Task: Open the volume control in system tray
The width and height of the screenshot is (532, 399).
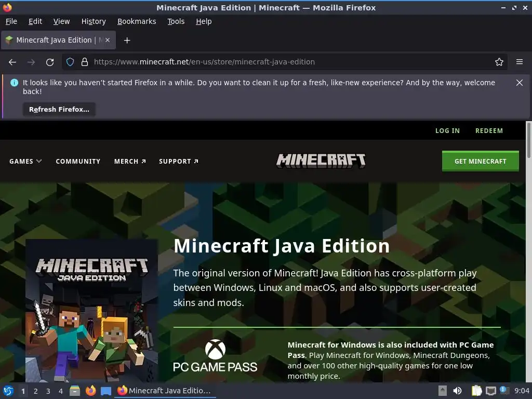Action: pos(457,391)
